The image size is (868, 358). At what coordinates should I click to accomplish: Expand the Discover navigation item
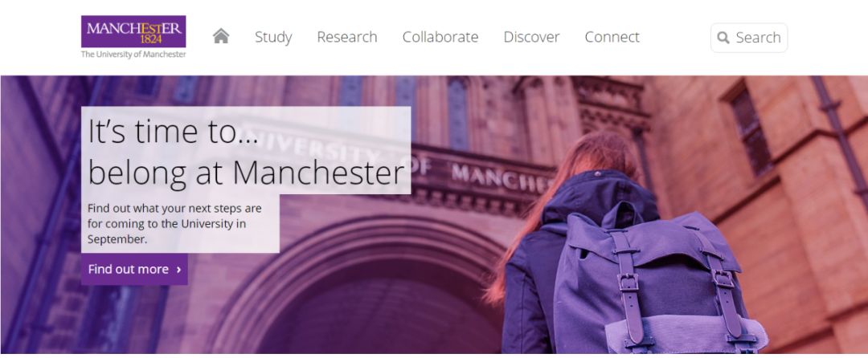tap(531, 37)
